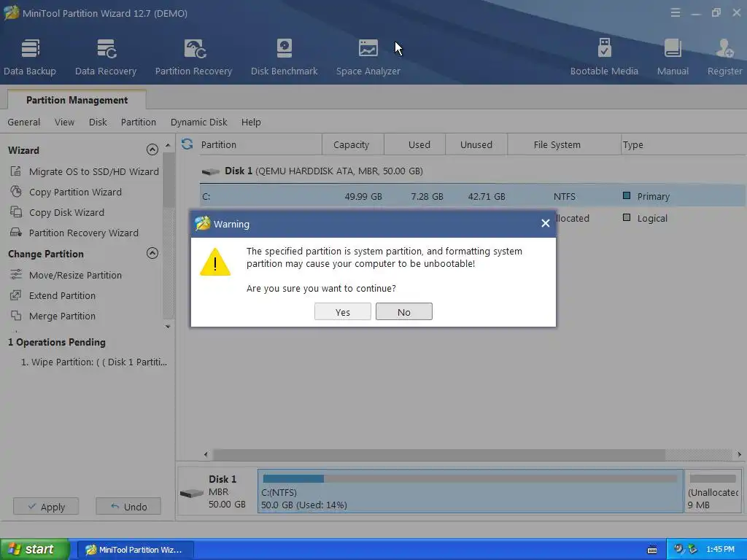Open the hamburger menu in the title bar
Image resolution: width=747 pixels, height=560 pixels.
click(675, 13)
